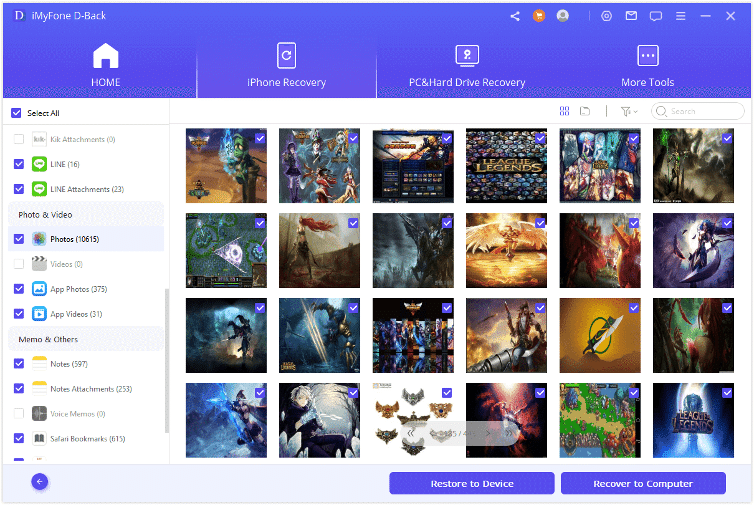The height and width of the screenshot is (506, 754).
Task: Click the round back arrow button
Action: pyautogui.click(x=40, y=482)
